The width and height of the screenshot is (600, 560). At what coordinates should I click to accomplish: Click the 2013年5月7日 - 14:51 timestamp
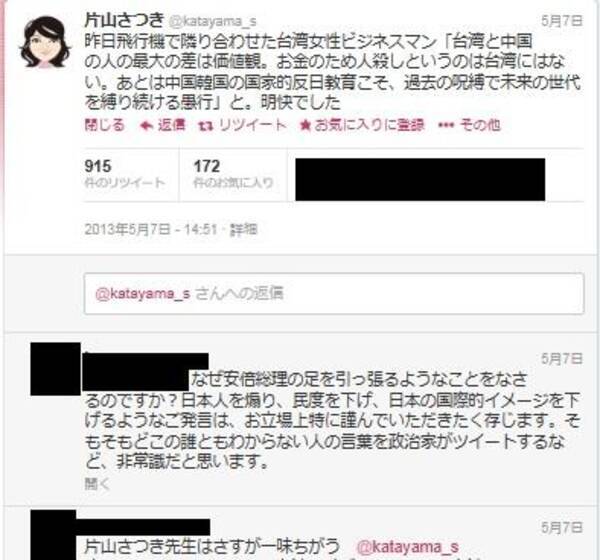coord(151,230)
